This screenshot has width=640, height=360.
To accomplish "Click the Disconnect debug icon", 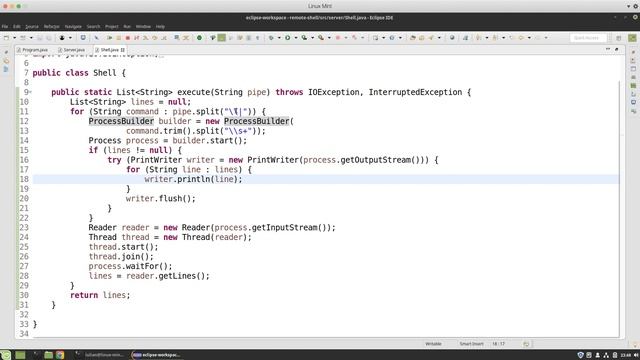I will point(136,38).
